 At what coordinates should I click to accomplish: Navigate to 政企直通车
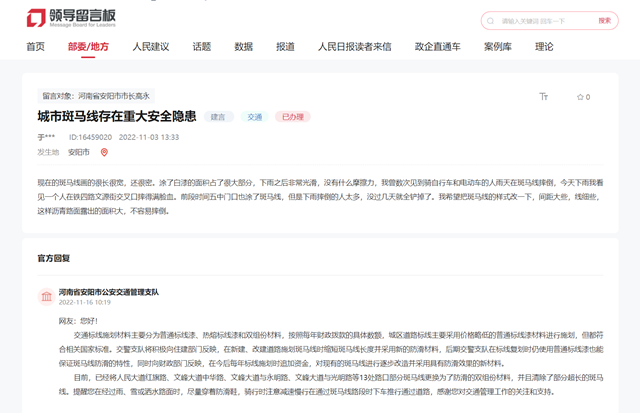click(x=437, y=47)
